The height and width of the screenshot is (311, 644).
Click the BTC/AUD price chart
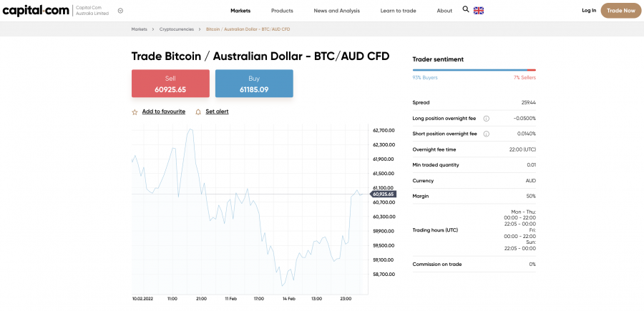tap(250, 209)
